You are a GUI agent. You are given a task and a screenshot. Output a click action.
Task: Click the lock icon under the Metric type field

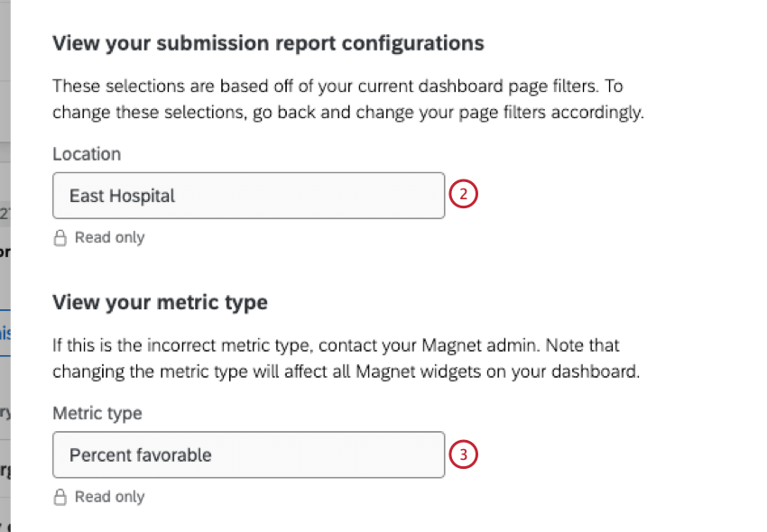[x=60, y=497]
